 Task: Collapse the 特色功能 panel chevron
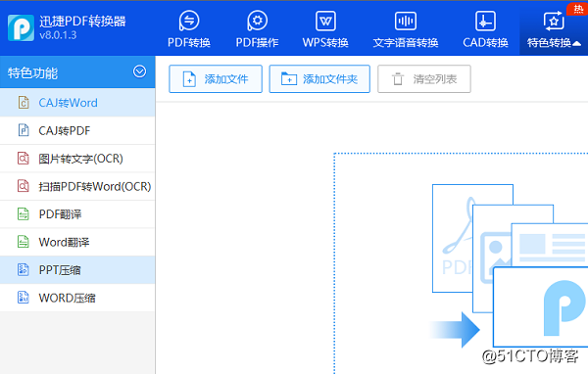(x=139, y=71)
